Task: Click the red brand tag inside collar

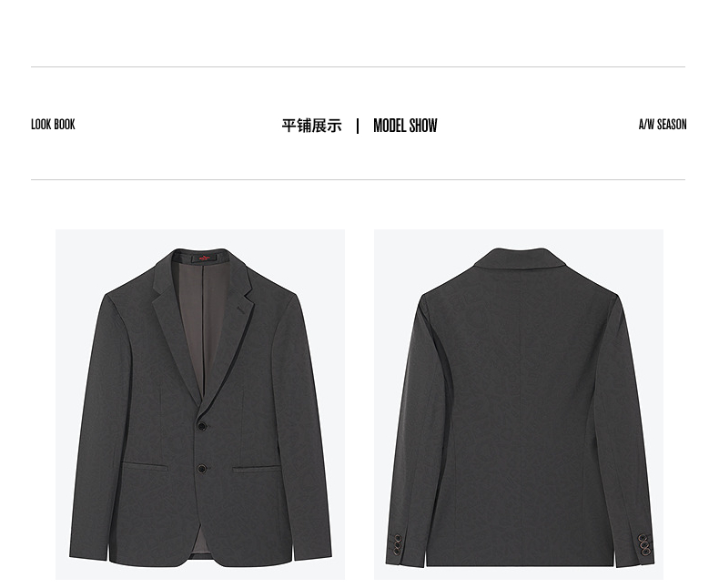Action: click(205, 259)
